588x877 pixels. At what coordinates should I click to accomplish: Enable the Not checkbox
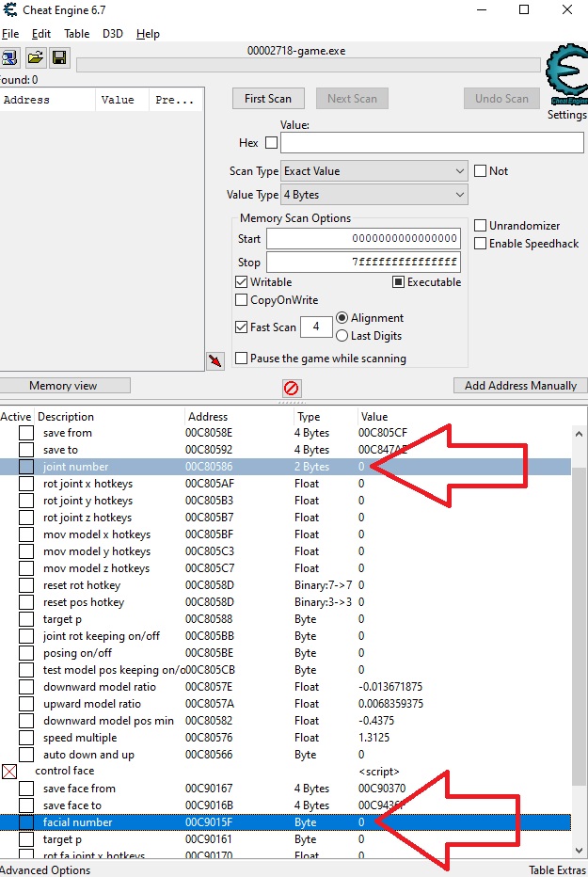pos(480,170)
